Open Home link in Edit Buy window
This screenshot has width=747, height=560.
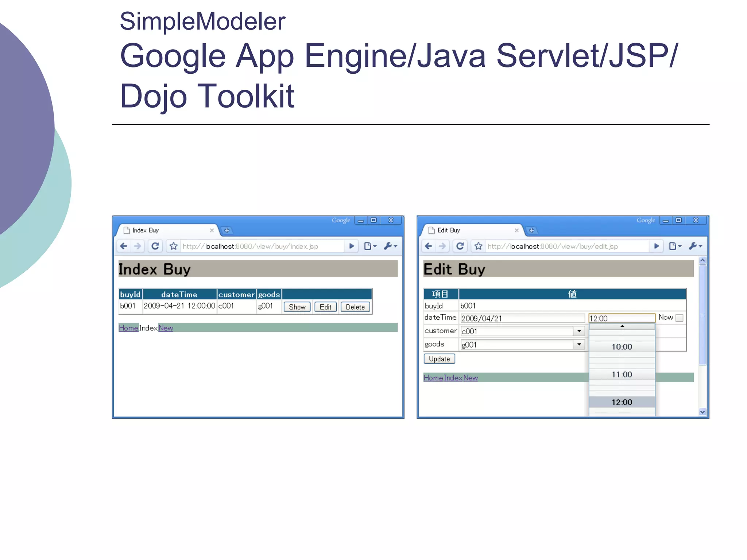point(433,378)
